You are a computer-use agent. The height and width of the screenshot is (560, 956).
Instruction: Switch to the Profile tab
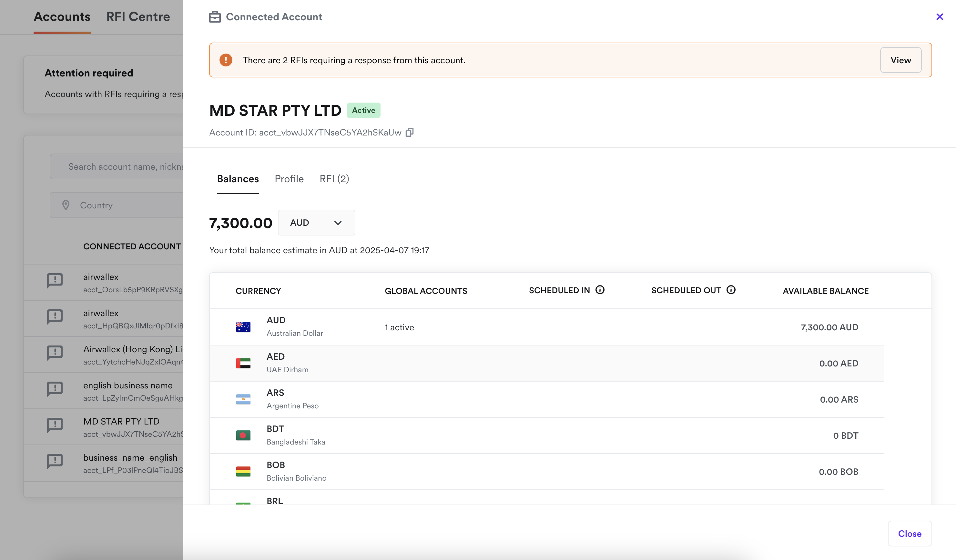[289, 179]
